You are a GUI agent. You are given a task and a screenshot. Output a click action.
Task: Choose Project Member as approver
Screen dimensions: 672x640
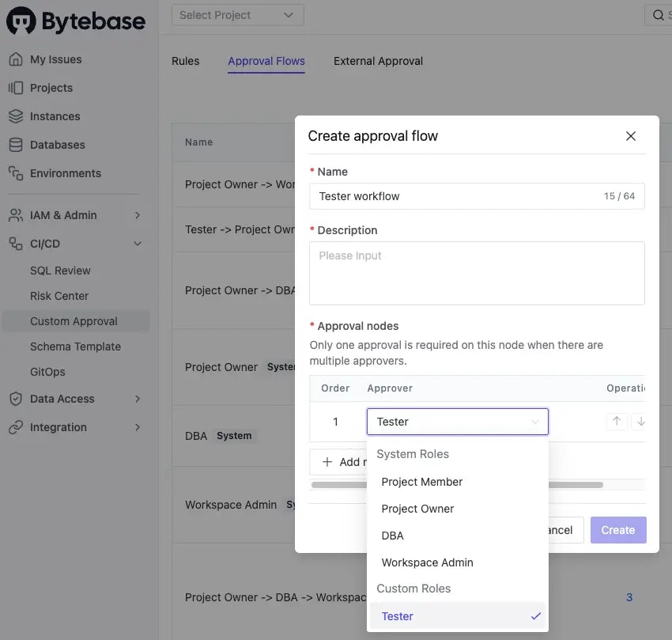421,481
